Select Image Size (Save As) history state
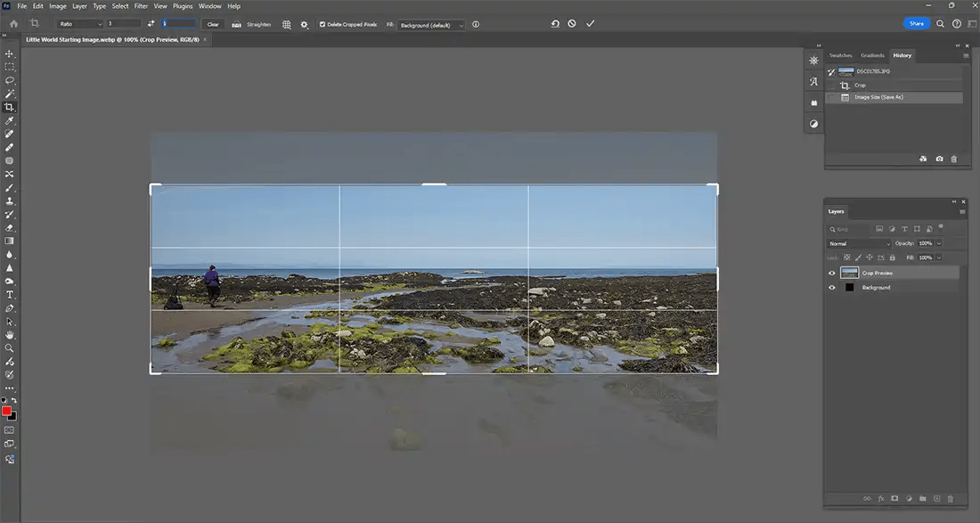The image size is (980, 523). 894,97
